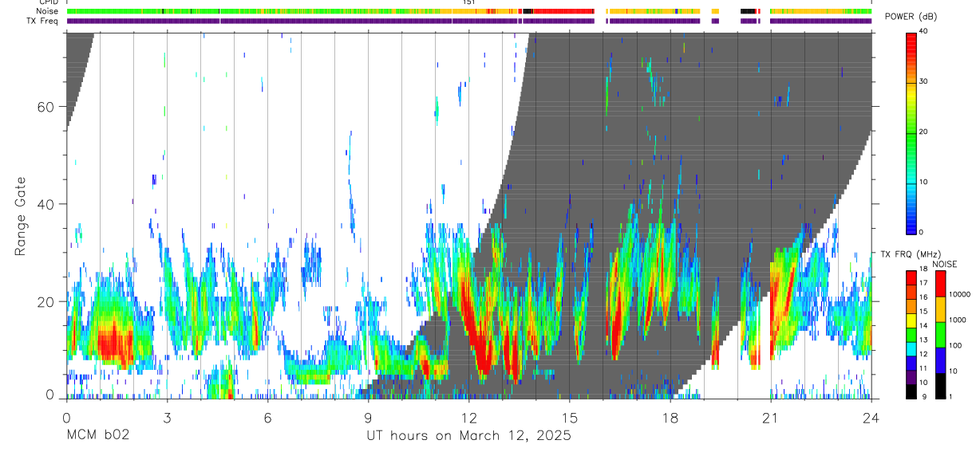
Task: Click the x-axis tick label '21'
Action: pyautogui.click(x=771, y=418)
